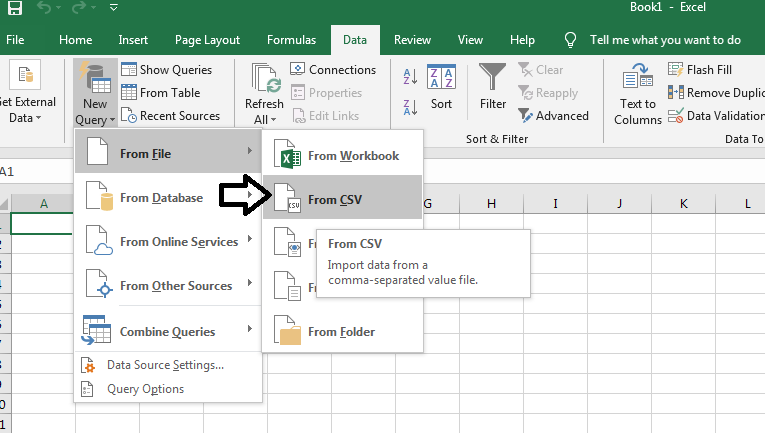This screenshot has height=433, width=765.
Task: Click the Refresh All icon
Action: click(265, 78)
